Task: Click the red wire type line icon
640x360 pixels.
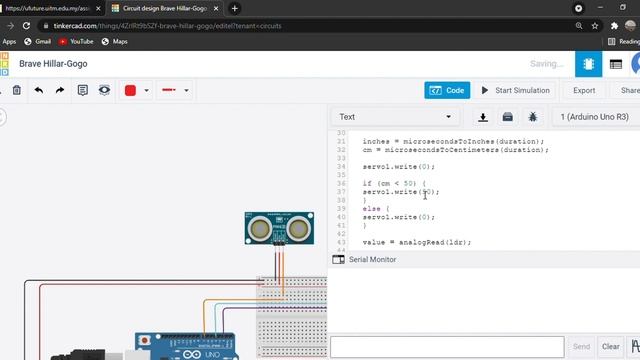Action: [x=169, y=90]
